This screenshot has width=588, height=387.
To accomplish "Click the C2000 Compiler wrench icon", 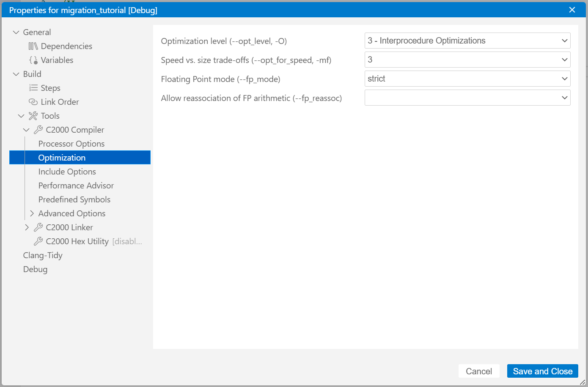I will (x=38, y=130).
